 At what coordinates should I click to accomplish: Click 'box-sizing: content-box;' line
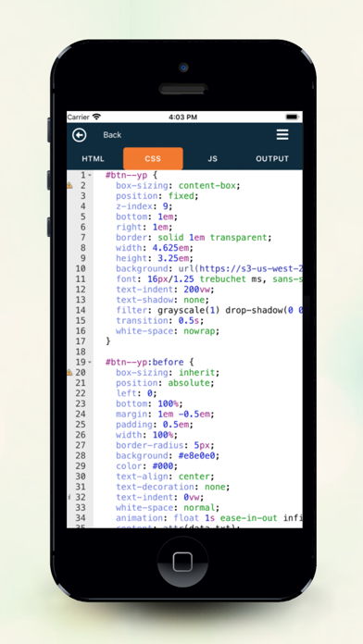click(178, 186)
